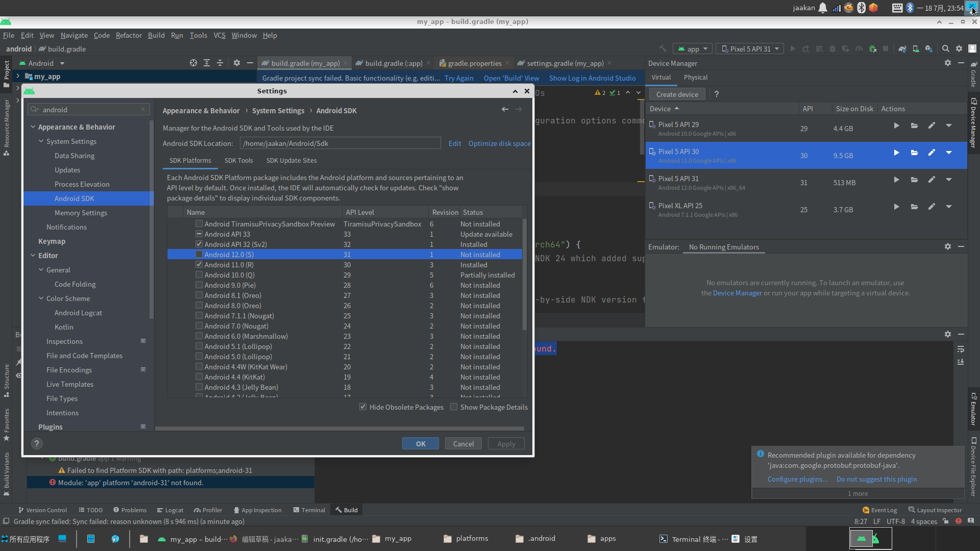This screenshot has width=980, height=551.
Task: Check Android 9.0 (Pie) checkbox
Action: coord(199,285)
